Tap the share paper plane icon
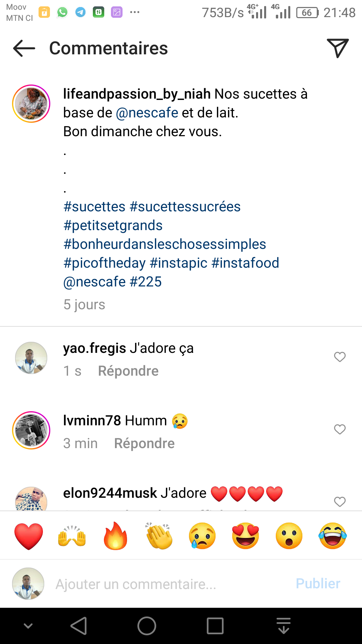362x644 pixels. point(338,48)
